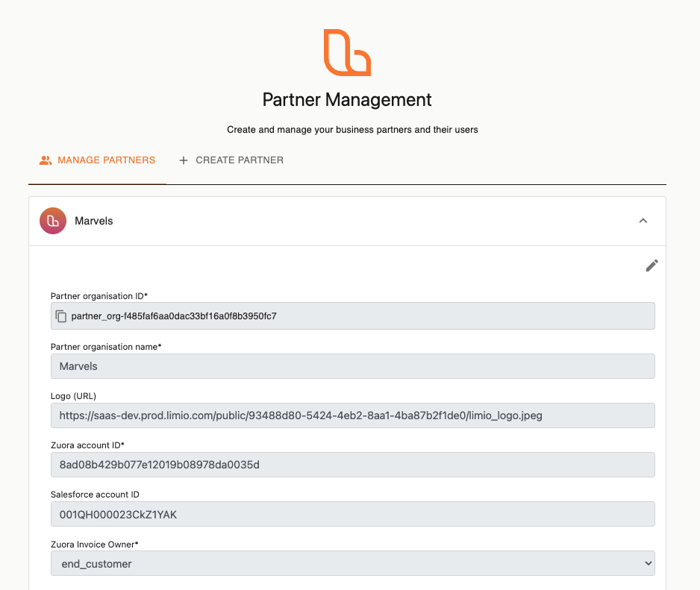Click the orange Limio logo at top
Image resolution: width=700 pixels, height=590 pixels.
tap(347, 53)
